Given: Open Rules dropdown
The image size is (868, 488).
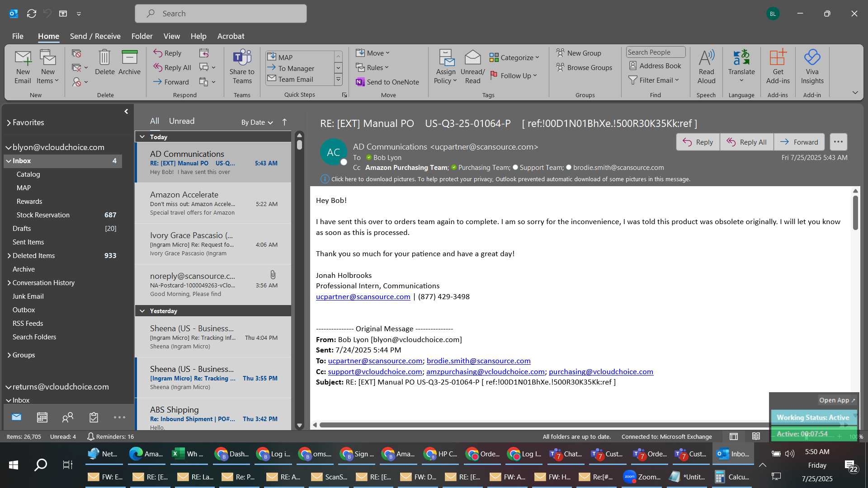Looking at the screenshot, I should click(x=372, y=68).
